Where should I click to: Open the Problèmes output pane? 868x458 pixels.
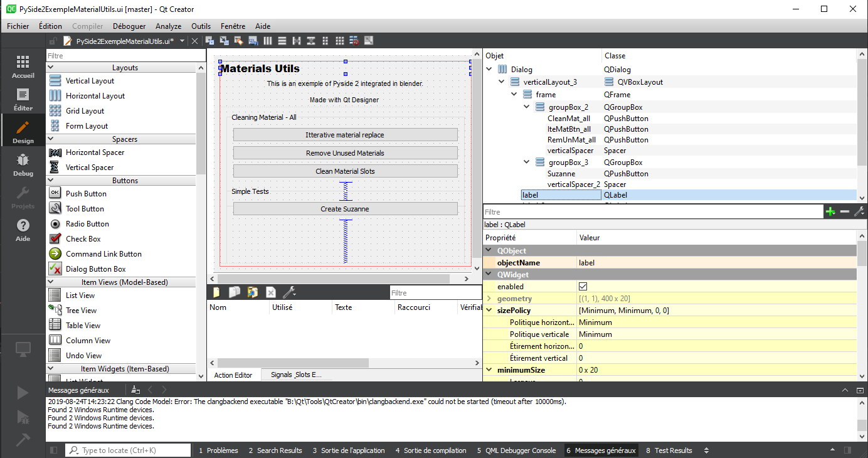tap(218, 450)
